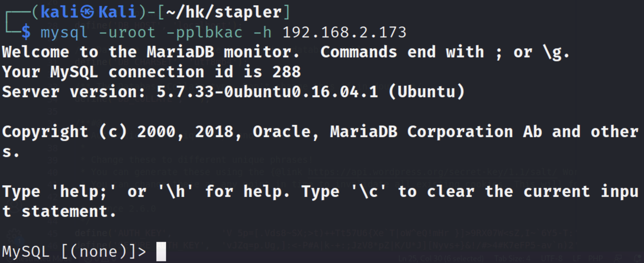This screenshot has height=263, width=644.
Task: Click the mysql command word
Action: pos(64,33)
